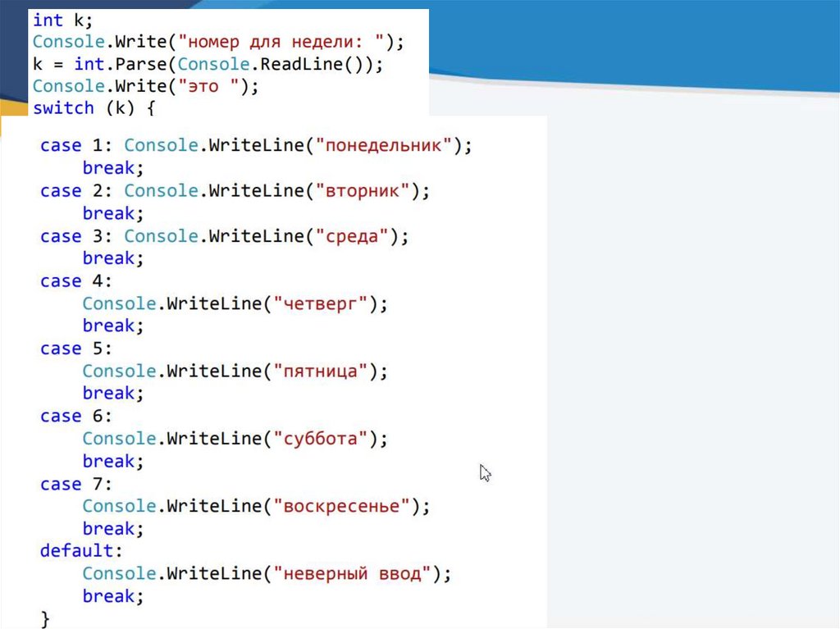Viewport: 840px width, 629px height.
Task: Click the 'case 4:' label
Action: pyautogui.click(x=76, y=281)
